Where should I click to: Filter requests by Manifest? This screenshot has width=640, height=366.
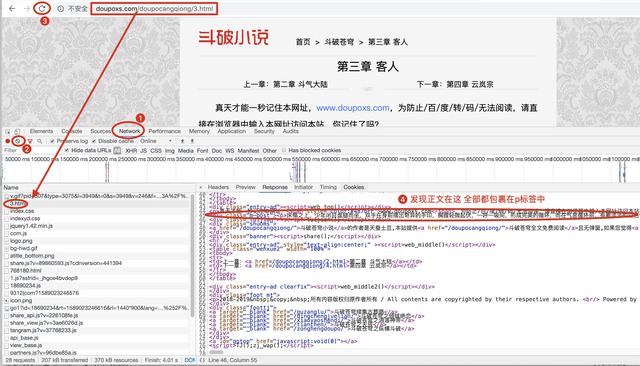point(248,151)
